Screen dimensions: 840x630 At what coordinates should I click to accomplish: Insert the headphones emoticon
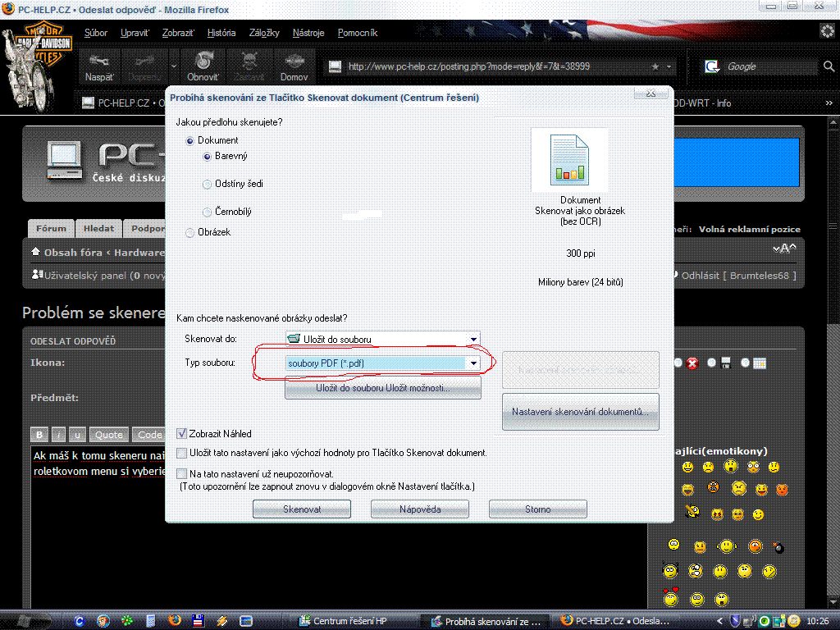click(726, 546)
